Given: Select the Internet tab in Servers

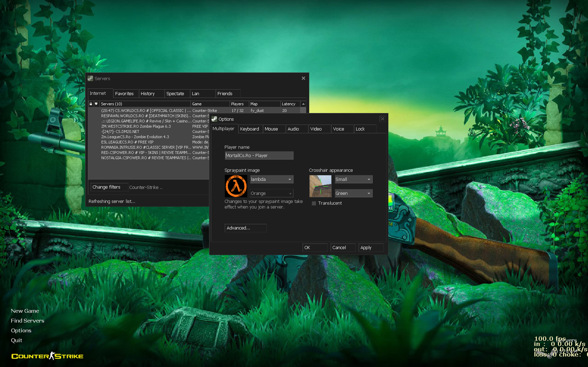Looking at the screenshot, I should tap(100, 93).
